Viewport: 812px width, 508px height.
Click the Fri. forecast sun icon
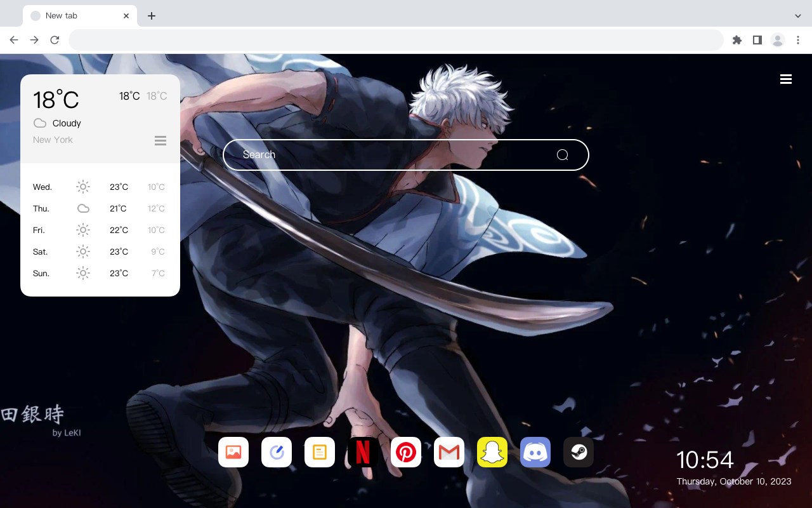tap(83, 230)
